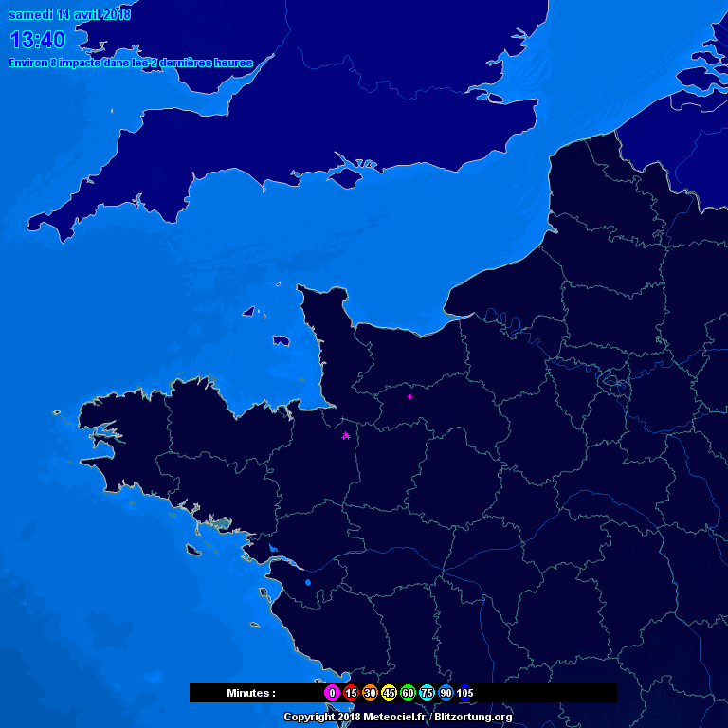Pick the cyan 75 minutes legend circle
This screenshot has width=728, height=728.
click(427, 693)
